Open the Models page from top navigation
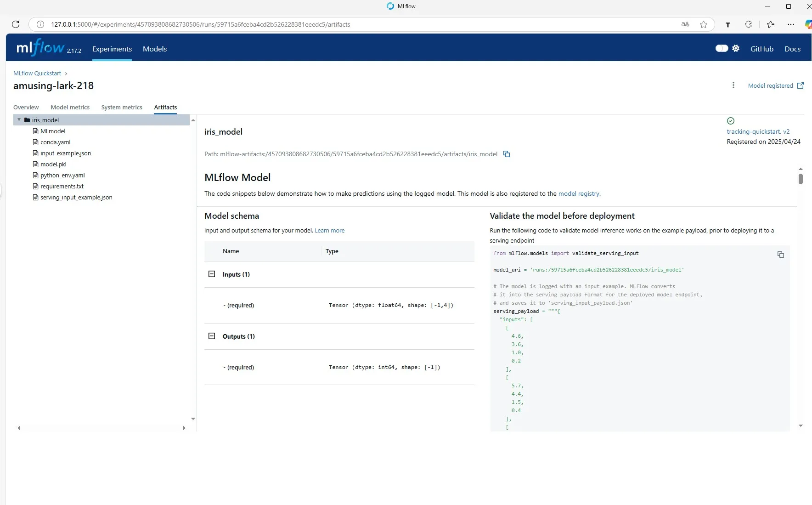Viewport: 812px width, 505px height. 155,49
